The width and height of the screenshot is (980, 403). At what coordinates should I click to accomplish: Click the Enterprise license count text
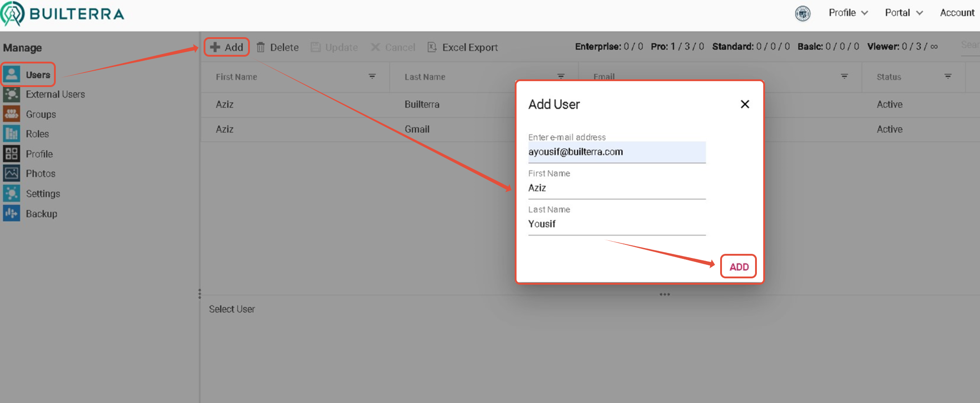[x=609, y=46]
